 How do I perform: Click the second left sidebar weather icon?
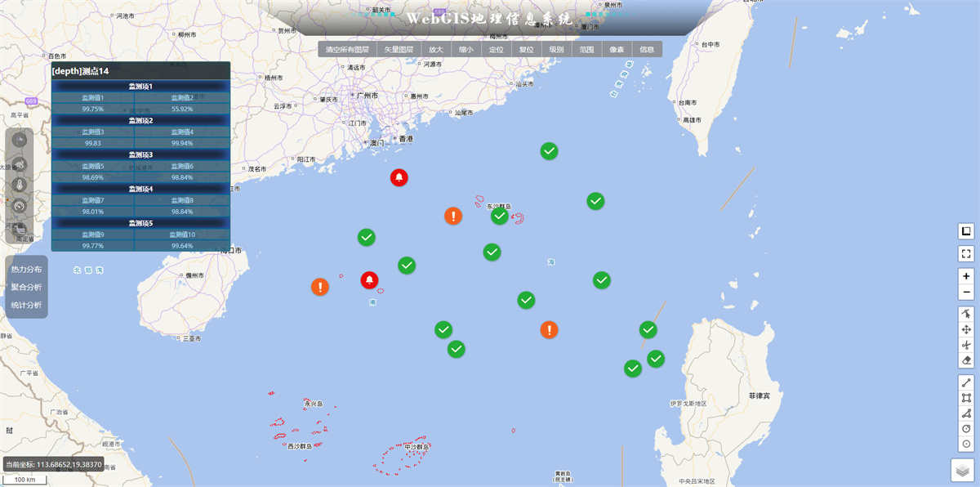(20, 163)
